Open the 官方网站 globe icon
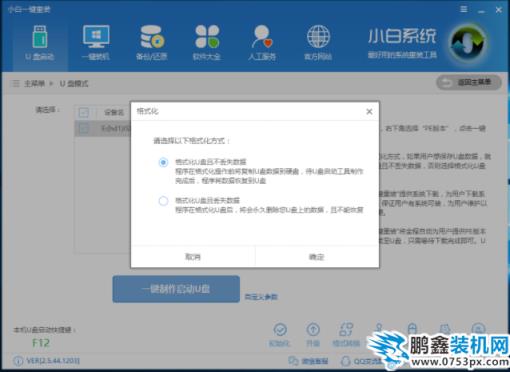Image resolution: width=510 pixels, height=372 pixels. pyautogui.click(x=318, y=37)
